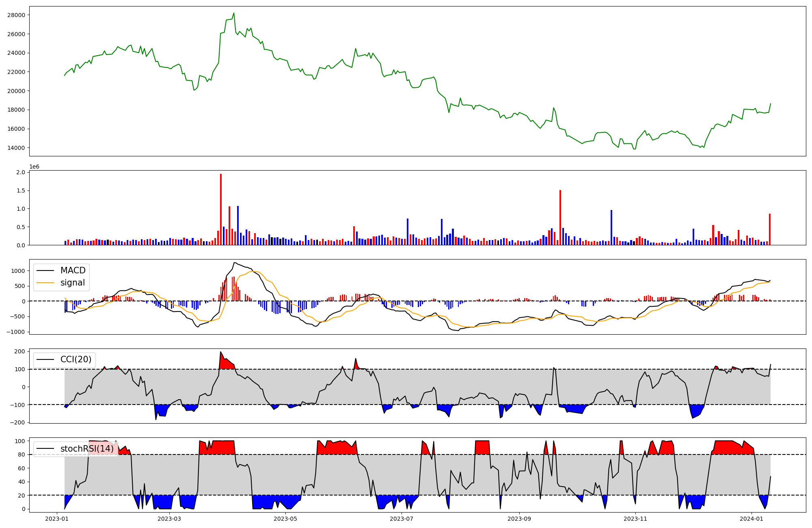
Task: Click the 16000 price axis label
Action: click(16, 129)
